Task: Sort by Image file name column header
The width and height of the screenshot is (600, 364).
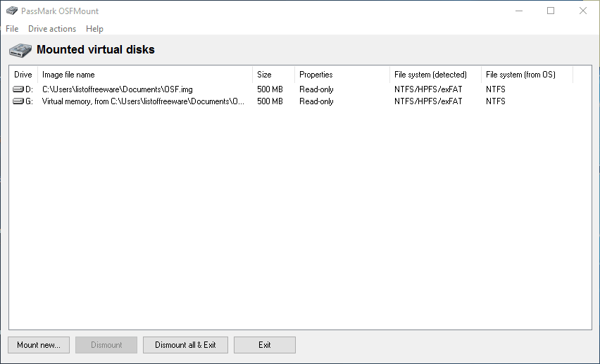Action: tap(145, 75)
